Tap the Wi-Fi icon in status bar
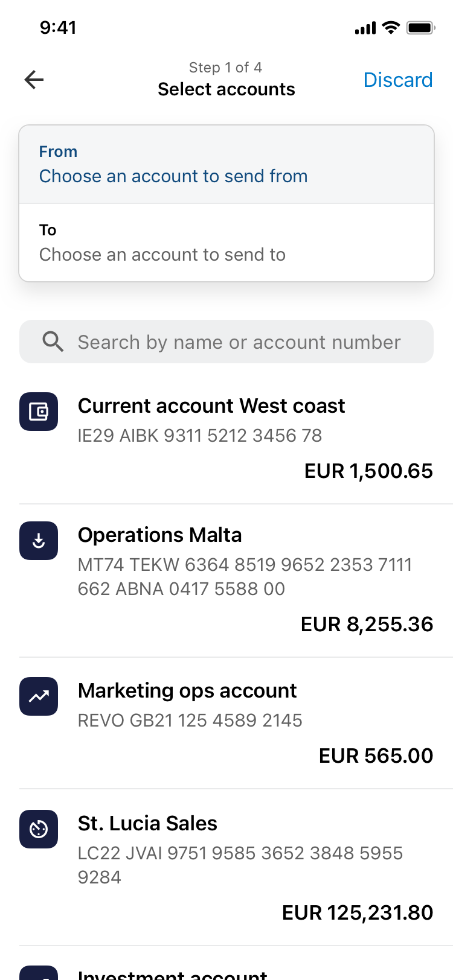The width and height of the screenshot is (453, 980). coord(391,28)
